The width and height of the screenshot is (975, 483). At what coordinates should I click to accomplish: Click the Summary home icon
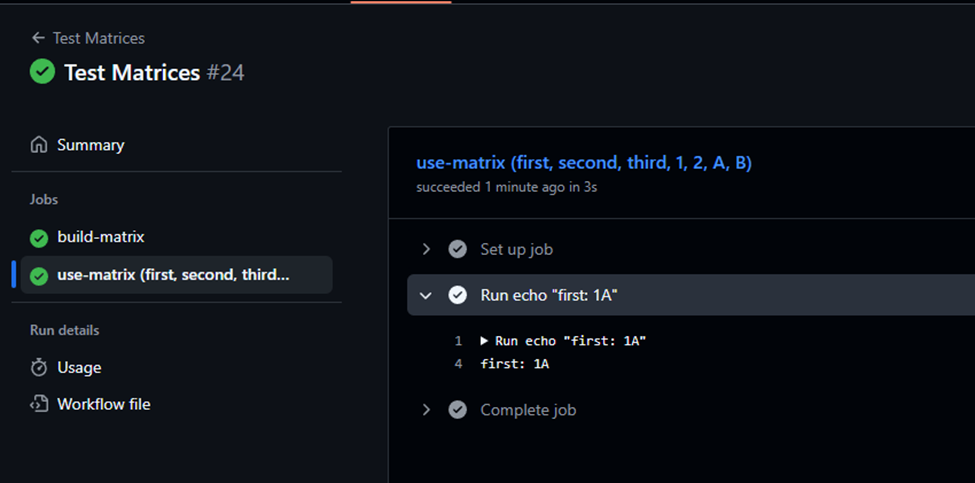click(39, 145)
